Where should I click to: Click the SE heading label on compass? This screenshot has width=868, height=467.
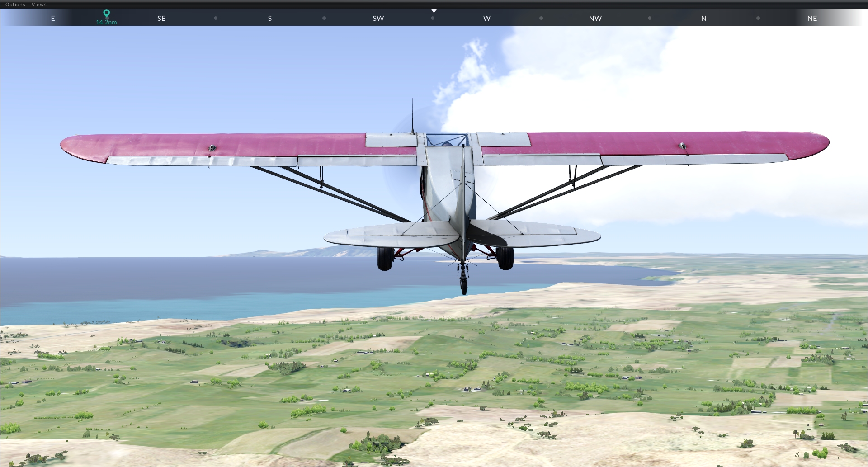(x=161, y=19)
